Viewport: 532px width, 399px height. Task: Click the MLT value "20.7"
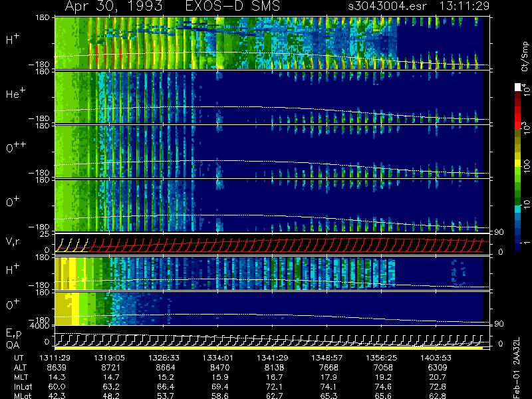pyautogui.click(x=438, y=377)
